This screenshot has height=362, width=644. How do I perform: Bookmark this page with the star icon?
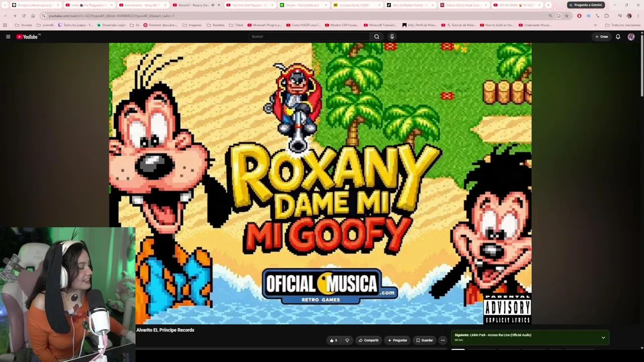point(567,16)
